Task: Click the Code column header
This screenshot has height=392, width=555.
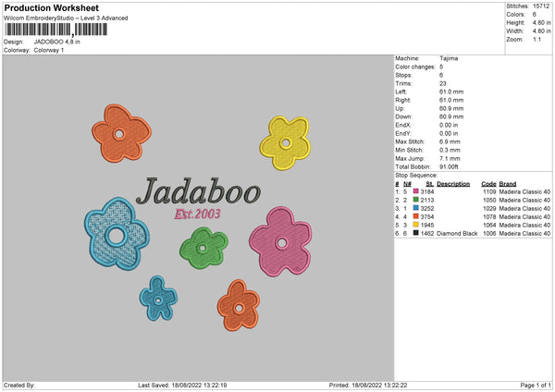Action: pyautogui.click(x=488, y=184)
